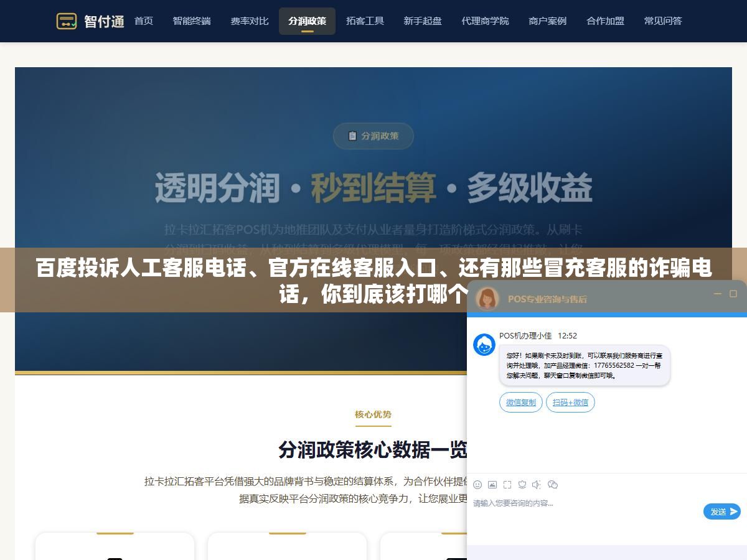Screen dimensions: 747x560
Task: Open the 商户案例 page
Action: click(548, 21)
